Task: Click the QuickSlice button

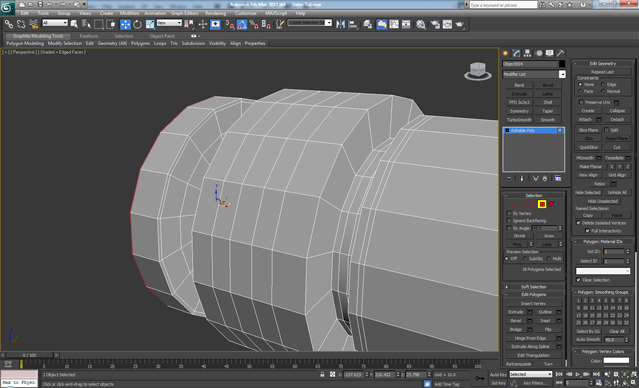Action: coord(588,147)
